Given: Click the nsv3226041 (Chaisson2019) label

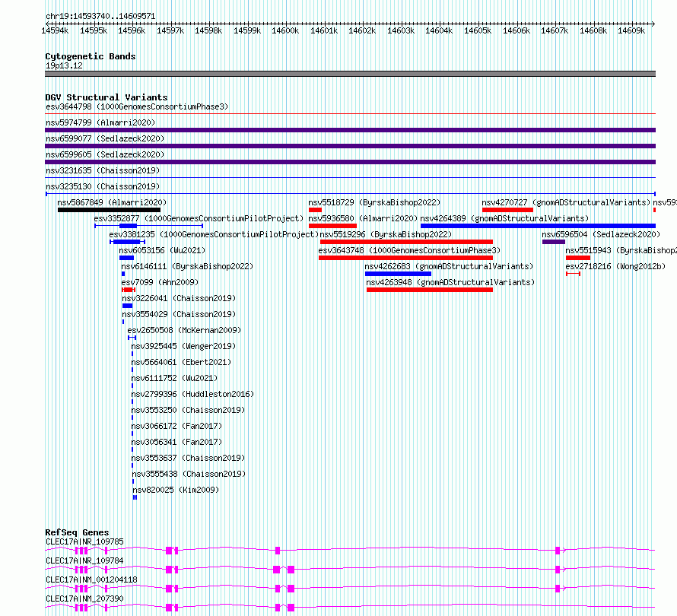Looking at the screenshot, I should (x=179, y=298).
